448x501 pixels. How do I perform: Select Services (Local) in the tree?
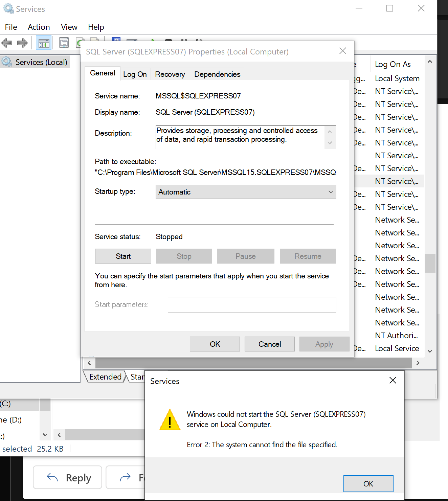35,62
